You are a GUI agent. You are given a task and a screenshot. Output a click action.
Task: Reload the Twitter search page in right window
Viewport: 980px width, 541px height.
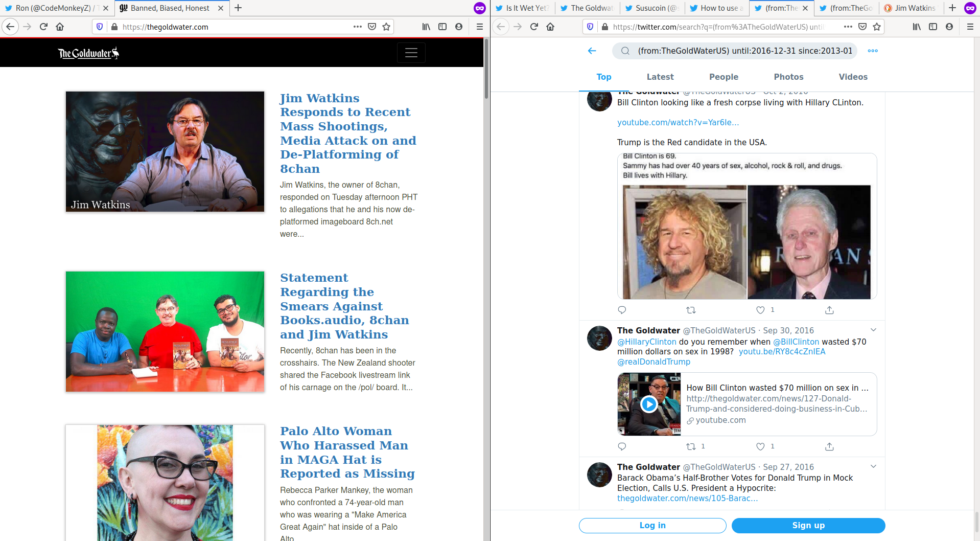534,27
